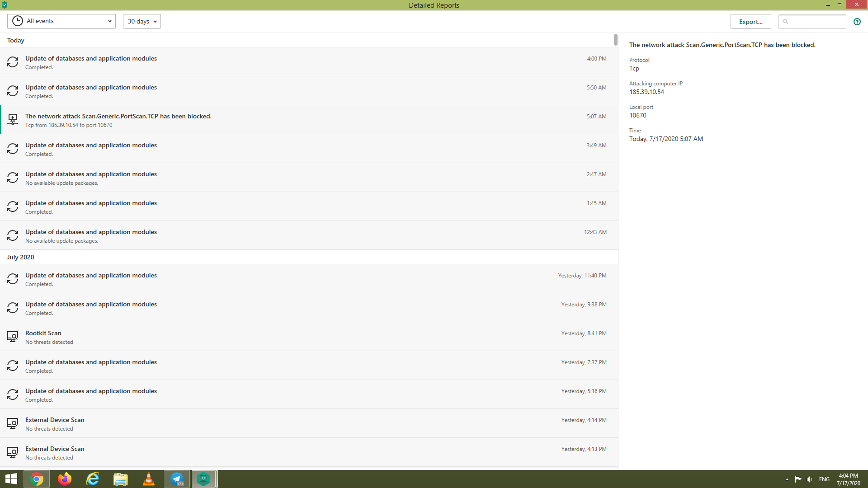Click the Rootkit Scan monitor icon
The height and width of the screenshot is (488, 868).
[13, 337]
